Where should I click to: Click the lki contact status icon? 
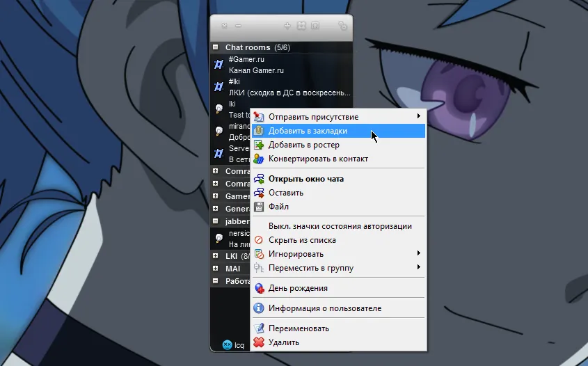(x=219, y=109)
